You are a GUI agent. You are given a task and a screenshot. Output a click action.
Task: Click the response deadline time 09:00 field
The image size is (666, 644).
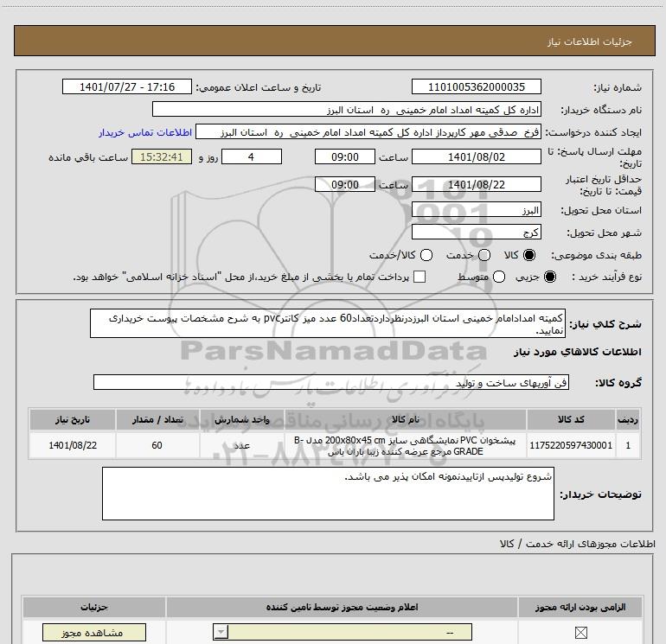point(345,156)
